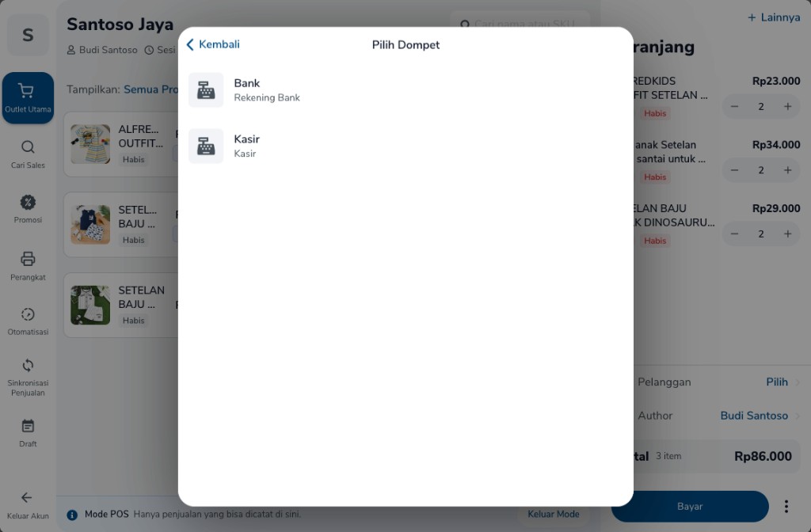This screenshot has height=532, width=811.
Task: Click the SETELAN BAJU green product thumbnail
Action: tap(90, 305)
